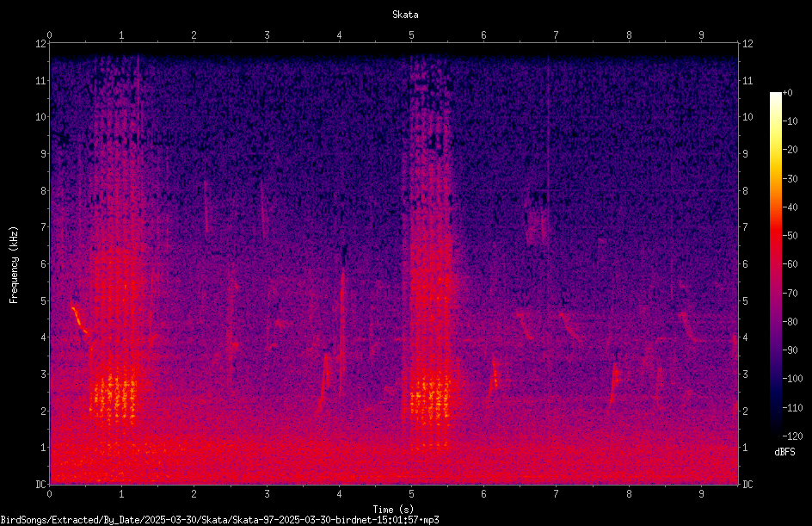The height and width of the screenshot is (526, 812).
Task: Select the "-60" color bar tick label
Action: pyautogui.click(x=790, y=264)
